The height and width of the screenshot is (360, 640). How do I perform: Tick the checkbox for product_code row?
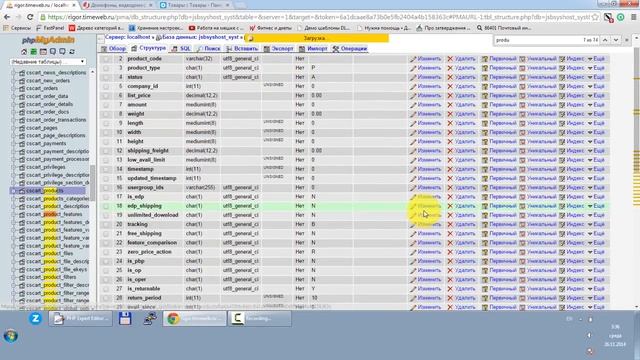click(106, 59)
